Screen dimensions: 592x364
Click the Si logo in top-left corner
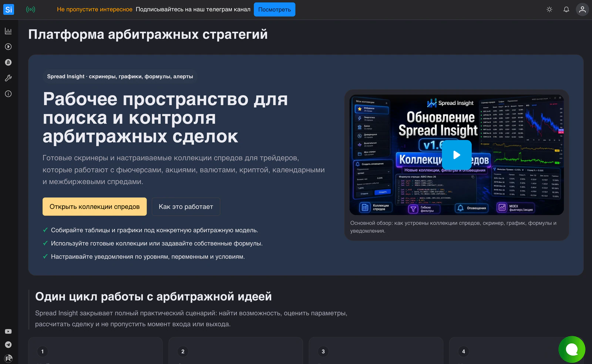coord(9,9)
